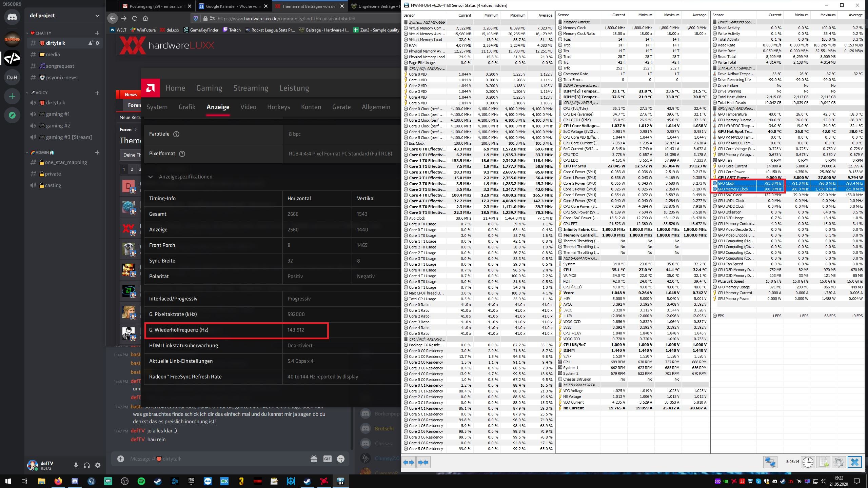Image resolution: width=868 pixels, height=488 pixels.
Task: Edit dirtytalk channel with gear icon
Action: click(x=98, y=43)
